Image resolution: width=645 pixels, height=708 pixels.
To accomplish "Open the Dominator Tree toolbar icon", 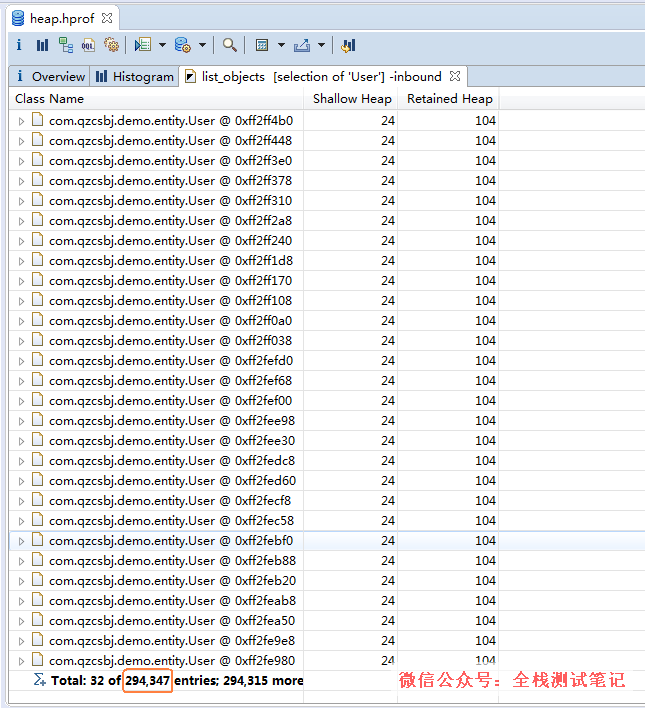I will pos(66,45).
